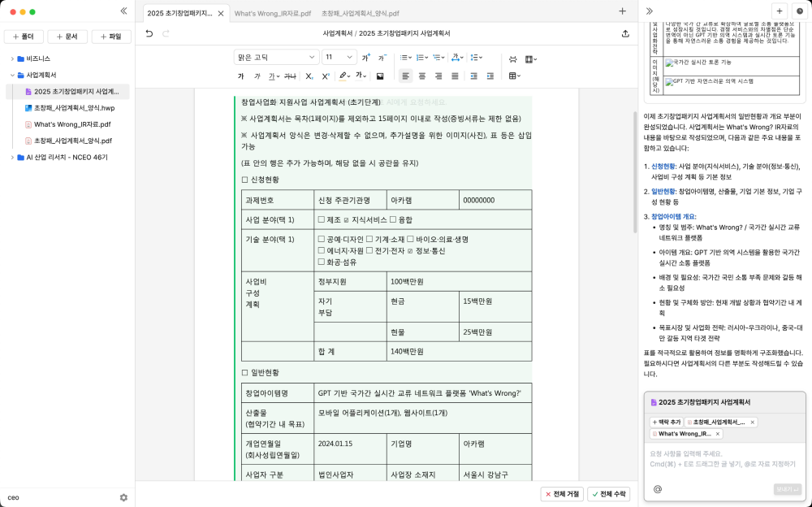Add a file with 파일 button
The height and width of the screenshot is (507, 812).
(111, 37)
